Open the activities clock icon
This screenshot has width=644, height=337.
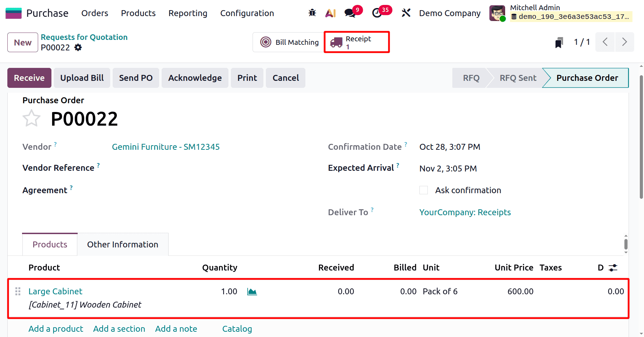pos(377,13)
